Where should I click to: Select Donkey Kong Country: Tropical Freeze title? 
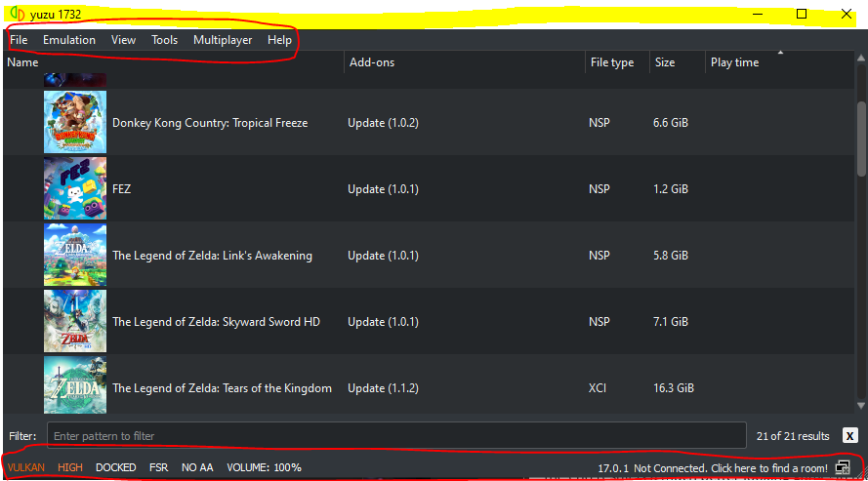pos(210,123)
